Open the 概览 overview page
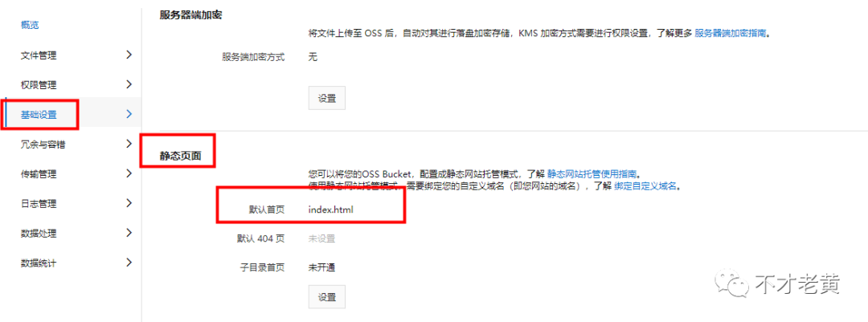This screenshot has height=322, width=868. click(x=30, y=25)
